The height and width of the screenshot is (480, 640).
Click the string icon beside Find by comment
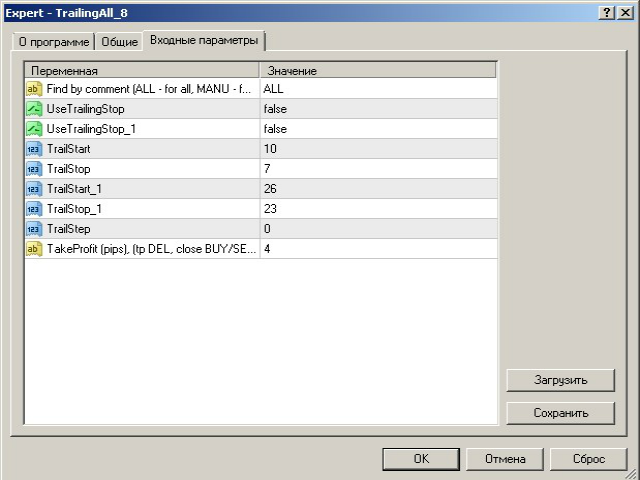(x=34, y=89)
